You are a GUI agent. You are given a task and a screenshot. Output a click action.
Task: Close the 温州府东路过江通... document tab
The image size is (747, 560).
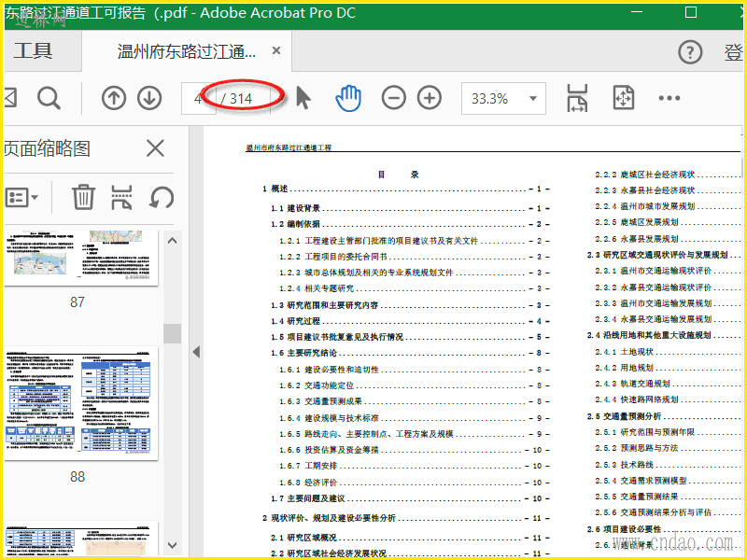tap(275, 50)
